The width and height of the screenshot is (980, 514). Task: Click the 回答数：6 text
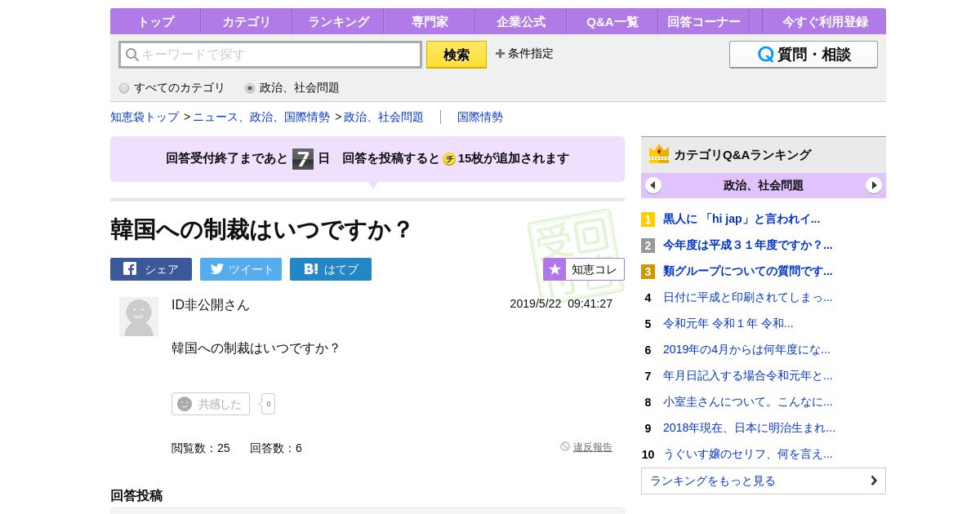tap(276, 448)
